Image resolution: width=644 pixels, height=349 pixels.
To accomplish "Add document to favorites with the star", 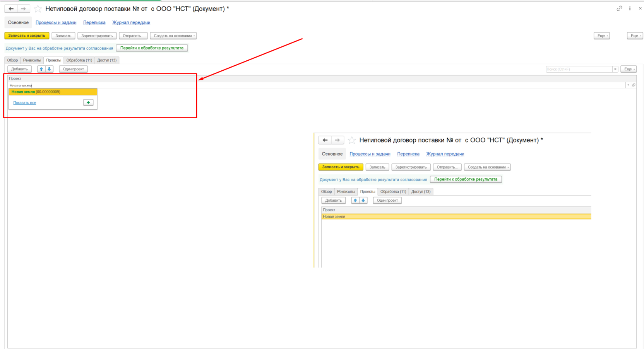I will (x=38, y=9).
